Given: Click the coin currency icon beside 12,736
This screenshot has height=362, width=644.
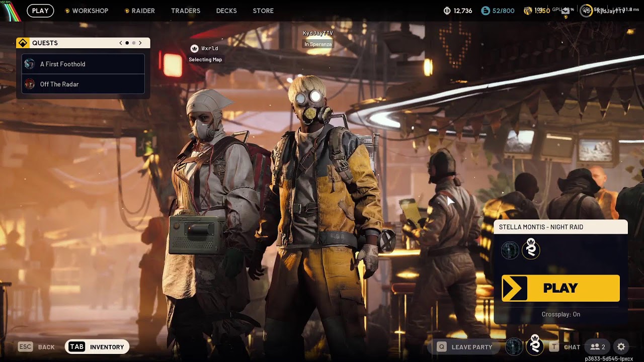Looking at the screenshot, I should [x=447, y=11].
